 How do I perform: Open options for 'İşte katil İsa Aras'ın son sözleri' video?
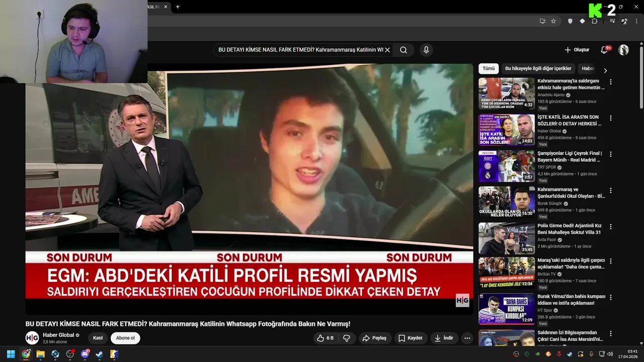coord(611,118)
